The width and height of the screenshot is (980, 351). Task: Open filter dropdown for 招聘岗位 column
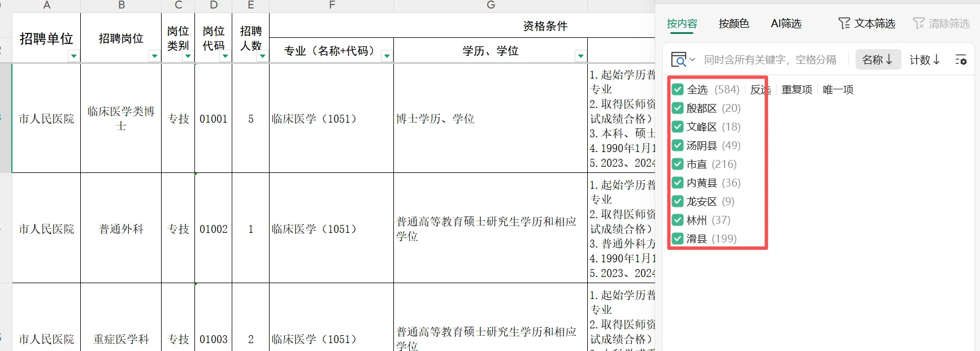[x=154, y=56]
